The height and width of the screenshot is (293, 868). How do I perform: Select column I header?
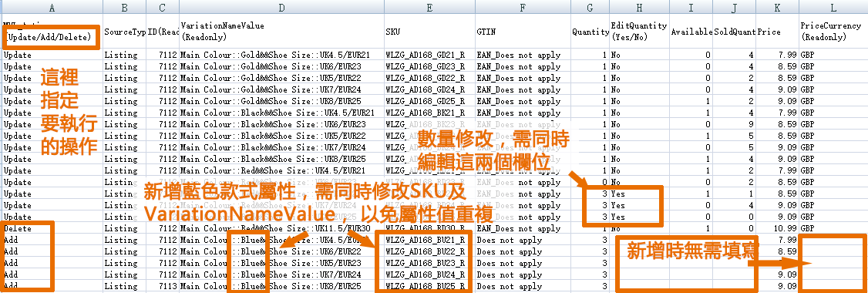(691, 7)
